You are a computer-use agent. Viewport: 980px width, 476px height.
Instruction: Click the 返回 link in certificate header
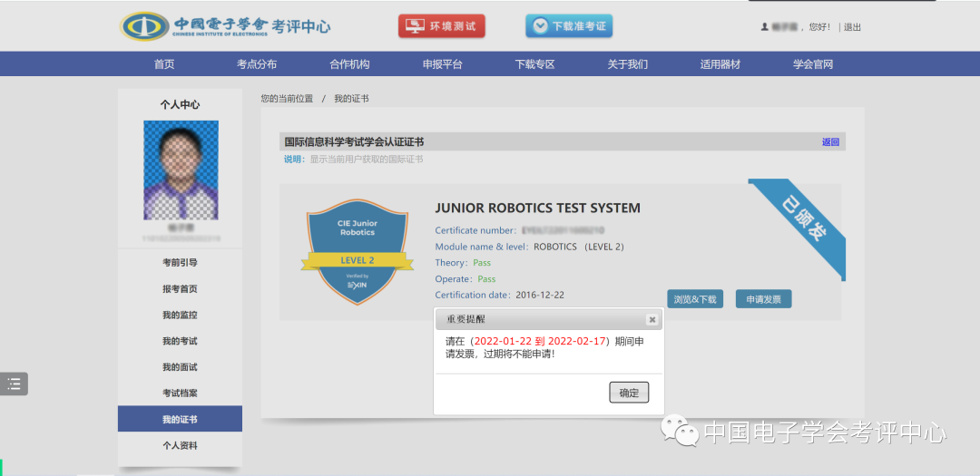point(830,141)
